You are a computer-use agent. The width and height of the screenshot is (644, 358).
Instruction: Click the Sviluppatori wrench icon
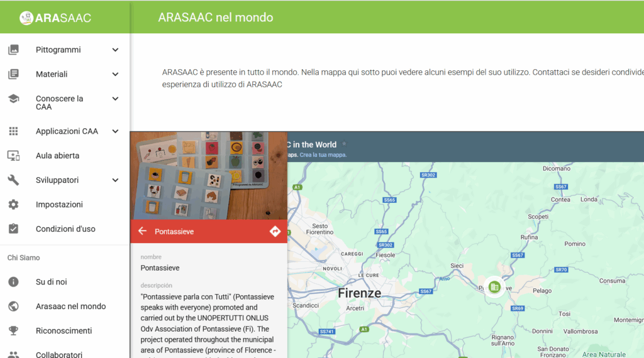(x=14, y=180)
